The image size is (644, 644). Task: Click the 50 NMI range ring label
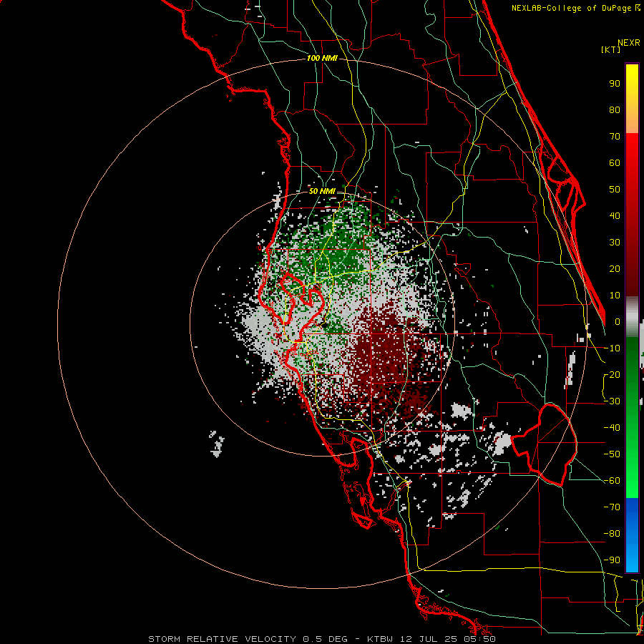[322, 191]
